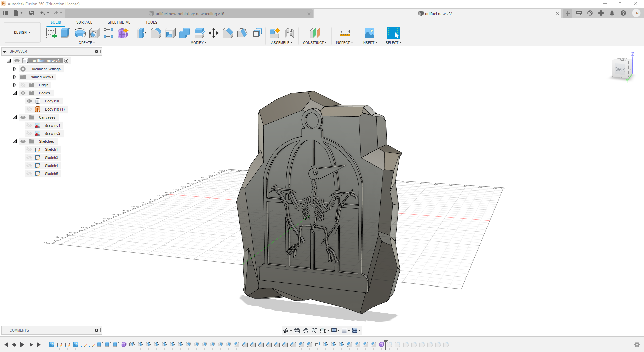Select the Midplane construct tool
644x352 pixels.
[315, 33]
